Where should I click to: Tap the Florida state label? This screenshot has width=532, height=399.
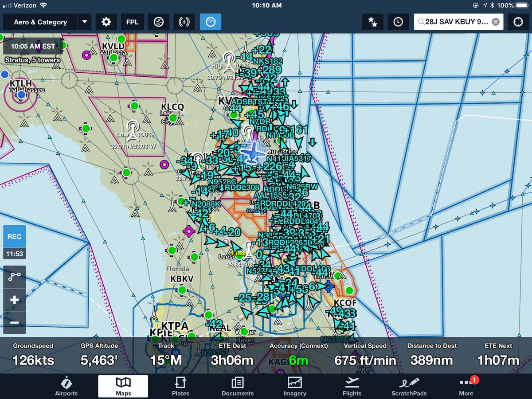tap(177, 269)
